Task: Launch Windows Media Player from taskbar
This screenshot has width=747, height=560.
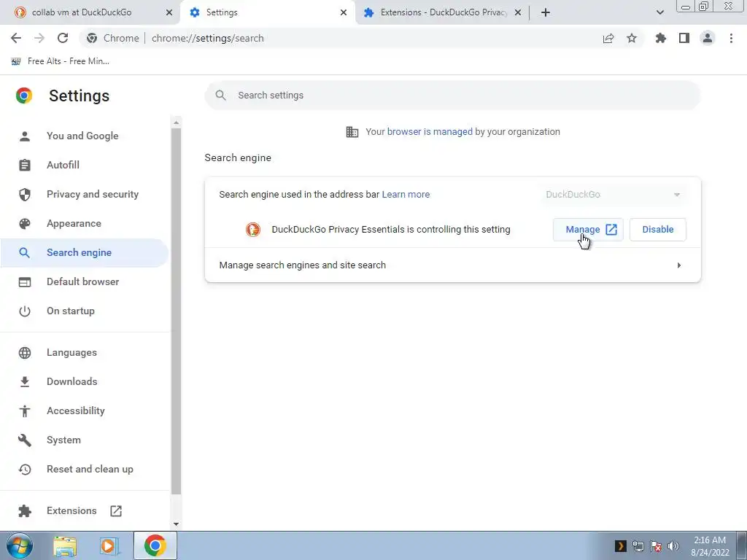Action: pyautogui.click(x=109, y=545)
